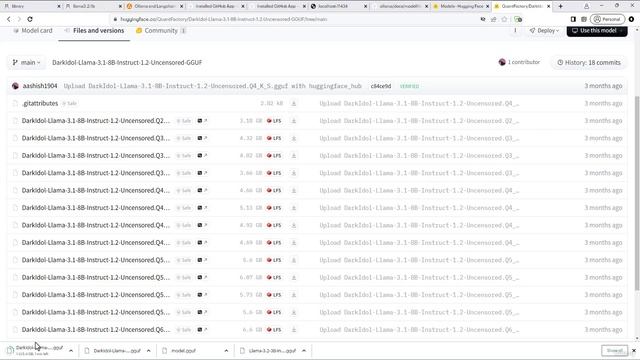The width and height of the screenshot is (640, 360).
Task: Open the three-dot menu beside Deploy
Action: [x=515, y=31]
